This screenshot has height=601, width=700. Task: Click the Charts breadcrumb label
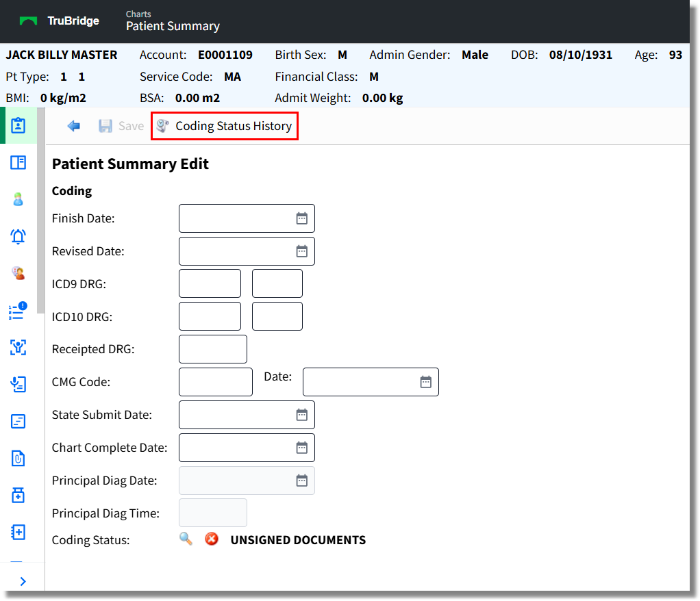pos(138,14)
